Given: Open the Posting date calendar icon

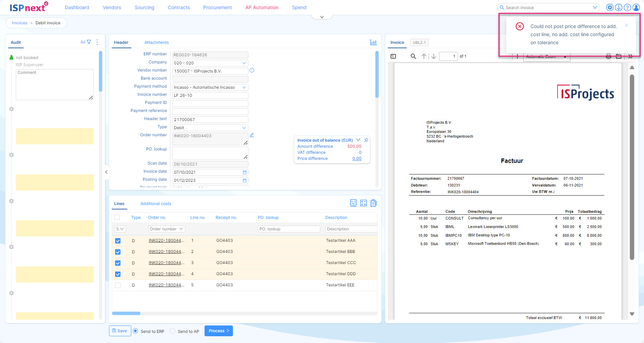Looking at the screenshot, I should (245, 180).
